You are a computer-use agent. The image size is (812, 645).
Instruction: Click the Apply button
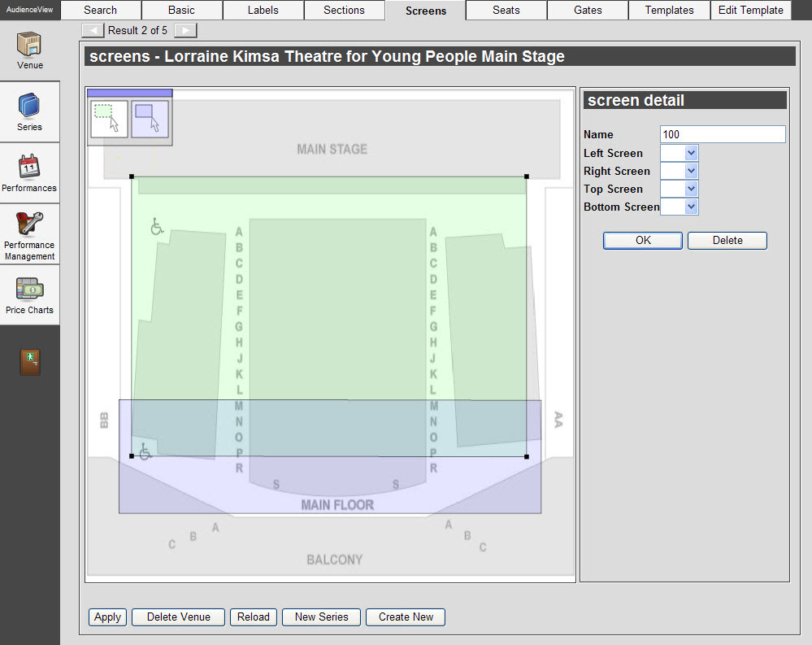tap(108, 617)
